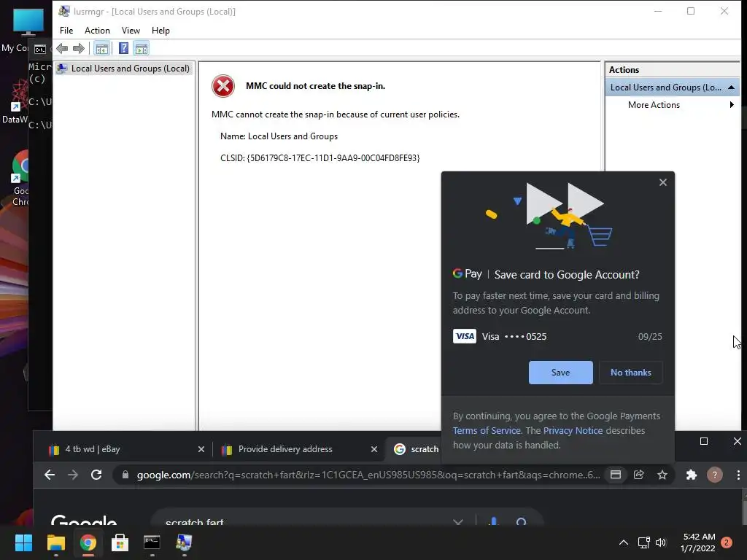Open network status tray icon
The height and width of the screenshot is (560, 747).
(x=643, y=542)
